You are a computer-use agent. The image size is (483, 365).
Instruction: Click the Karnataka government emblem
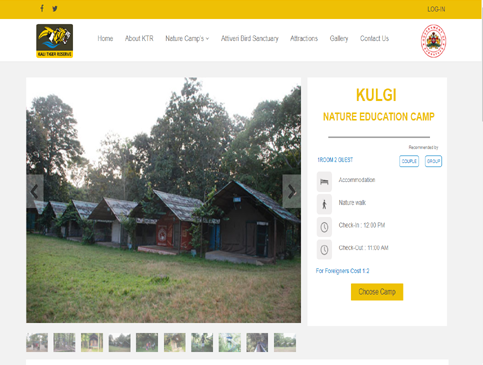coord(433,41)
